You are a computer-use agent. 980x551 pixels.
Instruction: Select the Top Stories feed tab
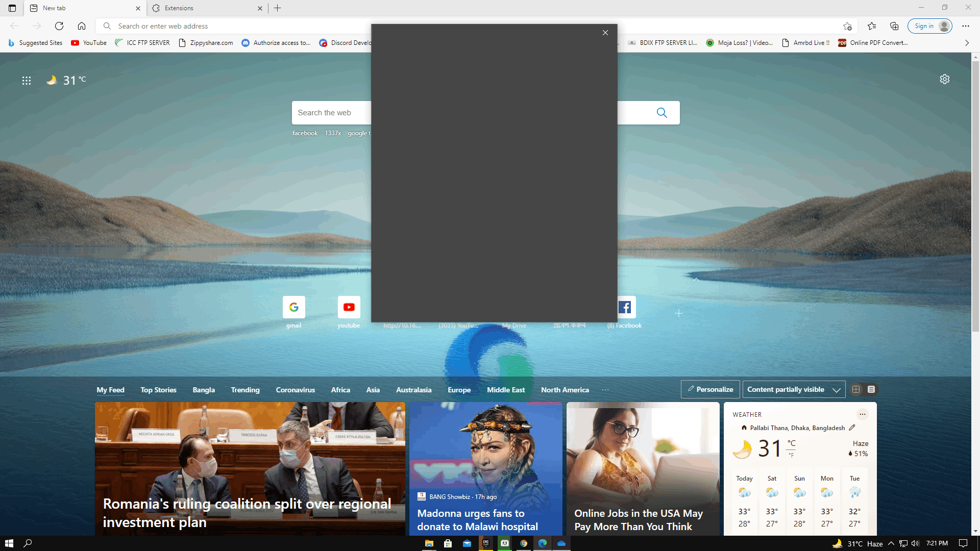click(158, 390)
